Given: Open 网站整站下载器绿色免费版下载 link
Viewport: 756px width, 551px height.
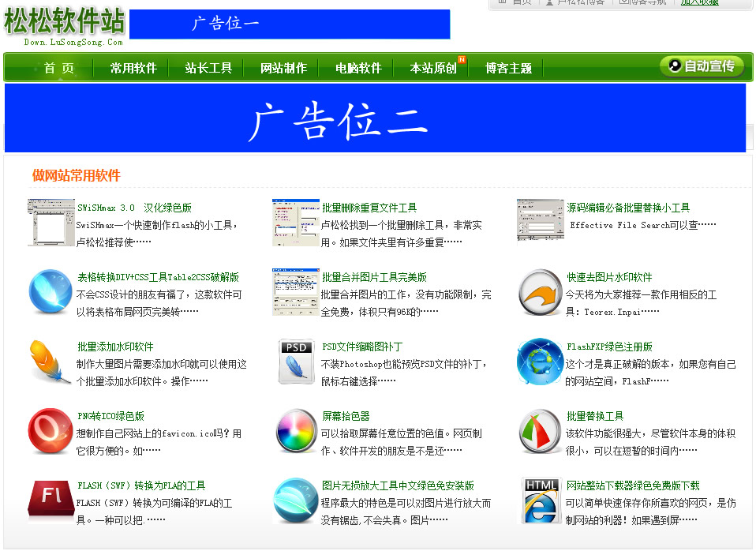Looking at the screenshot, I should point(633,485).
